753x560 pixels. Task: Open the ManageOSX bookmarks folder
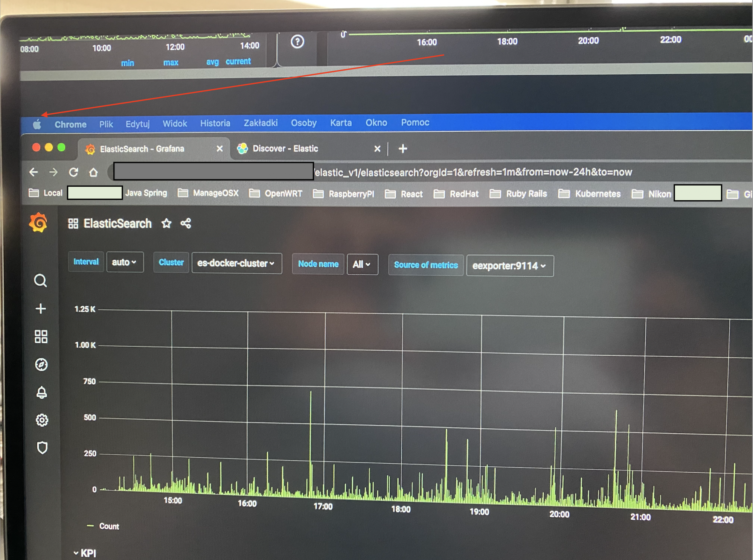click(x=208, y=193)
